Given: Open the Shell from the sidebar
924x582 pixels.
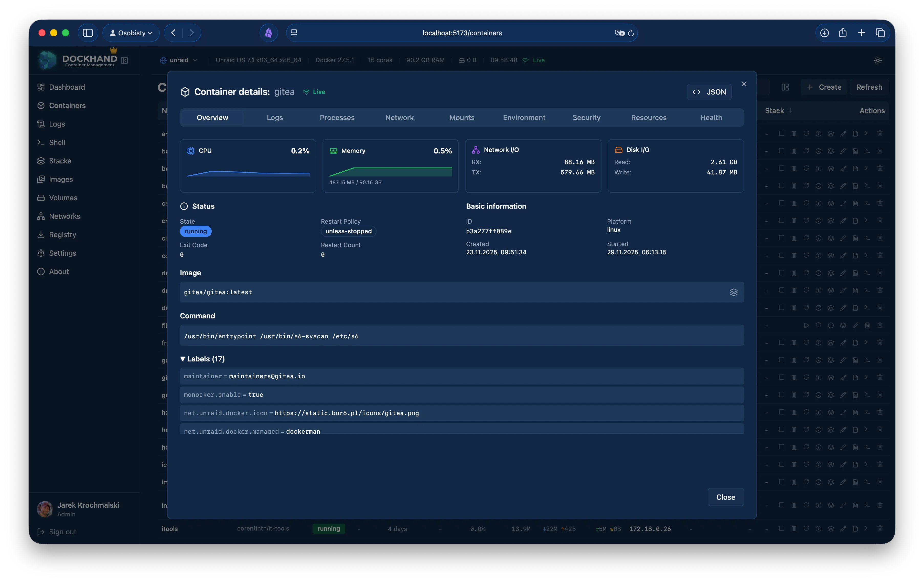Looking at the screenshot, I should 57,142.
